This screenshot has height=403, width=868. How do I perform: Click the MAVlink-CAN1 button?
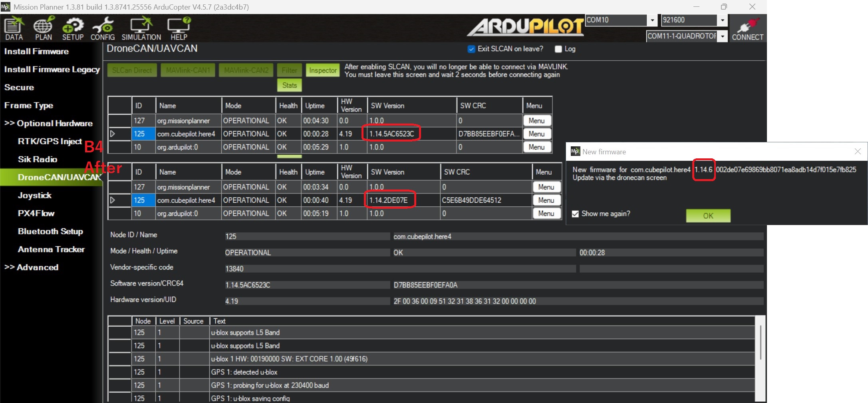[x=188, y=70]
